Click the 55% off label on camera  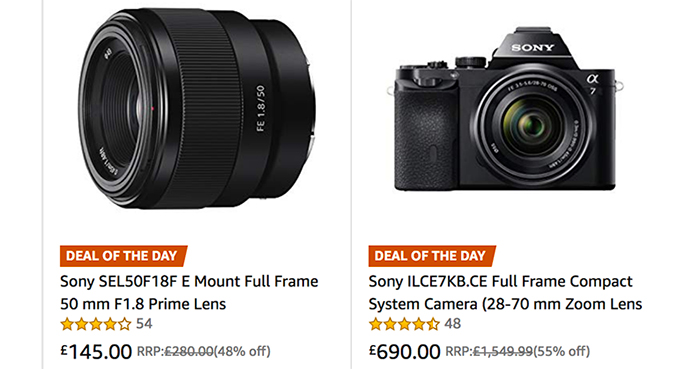[561, 352]
